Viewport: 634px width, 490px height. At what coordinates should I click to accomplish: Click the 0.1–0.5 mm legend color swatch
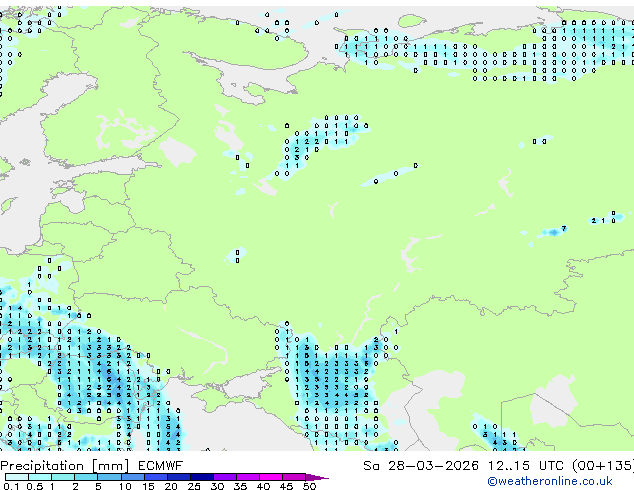pos(17,477)
